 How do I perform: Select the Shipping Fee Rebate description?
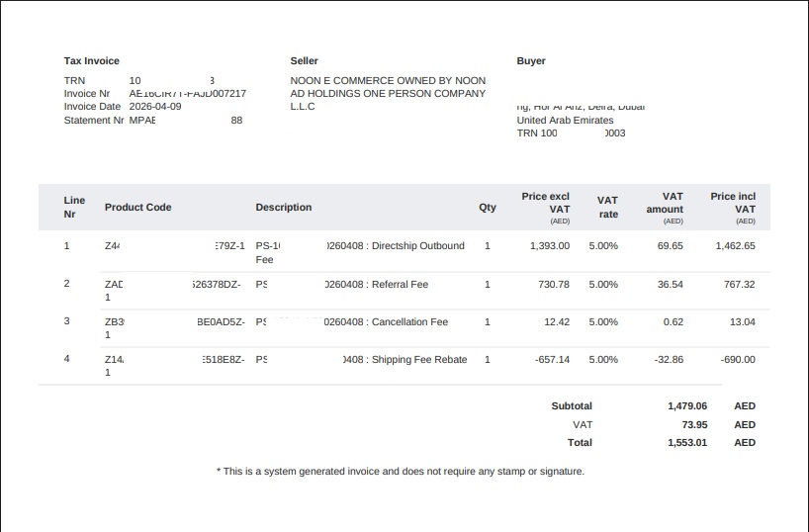point(361,360)
